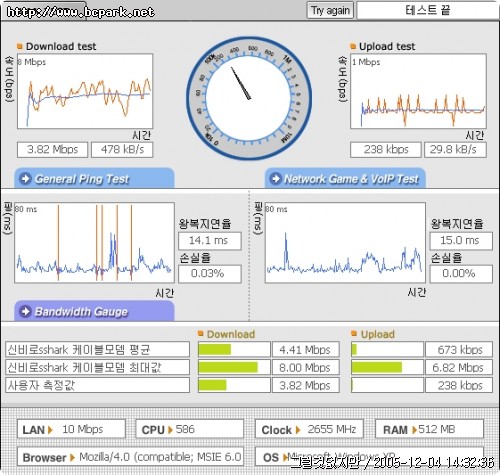500x475 pixels.
Task: Click orange bullet beside Upload test
Action: [353, 46]
